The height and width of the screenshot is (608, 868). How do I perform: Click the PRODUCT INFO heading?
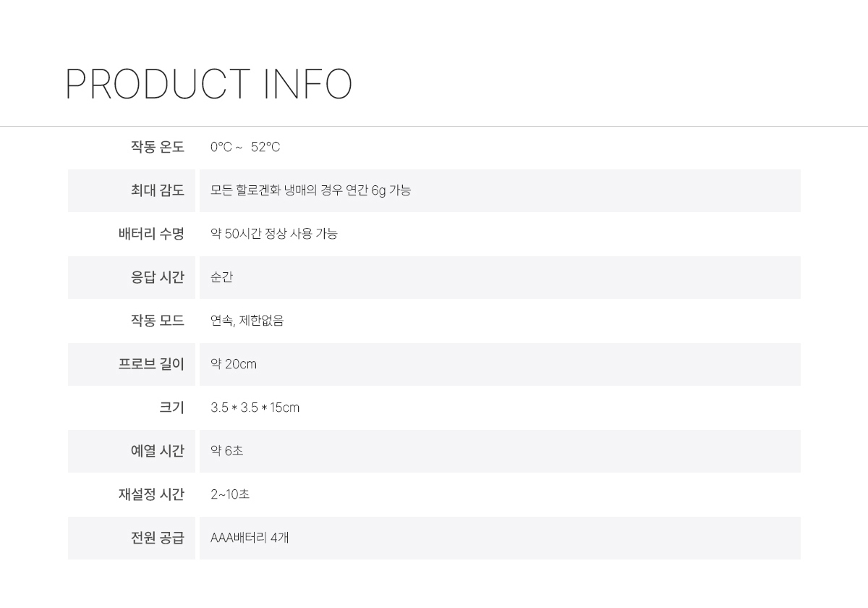click(x=208, y=84)
